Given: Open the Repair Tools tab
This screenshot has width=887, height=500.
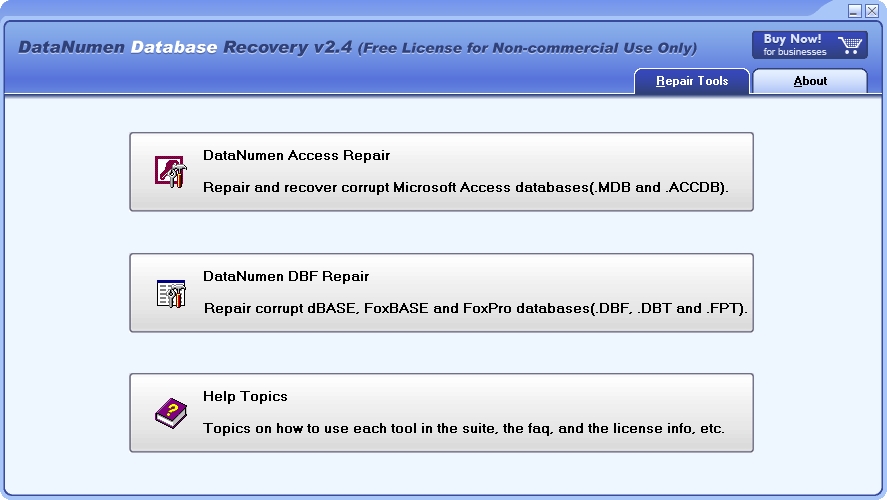Looking at the screenshot, I should [692, 81].
